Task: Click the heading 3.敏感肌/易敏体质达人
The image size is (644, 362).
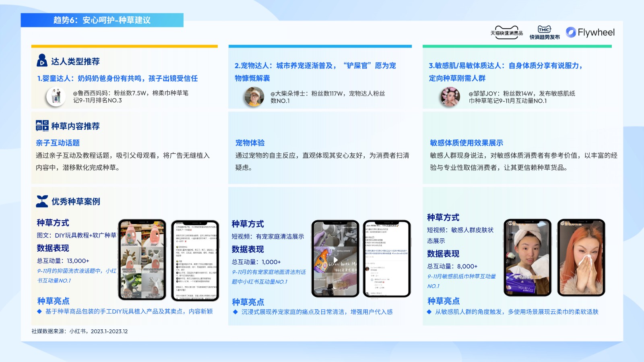Action: tap(506, 72)
